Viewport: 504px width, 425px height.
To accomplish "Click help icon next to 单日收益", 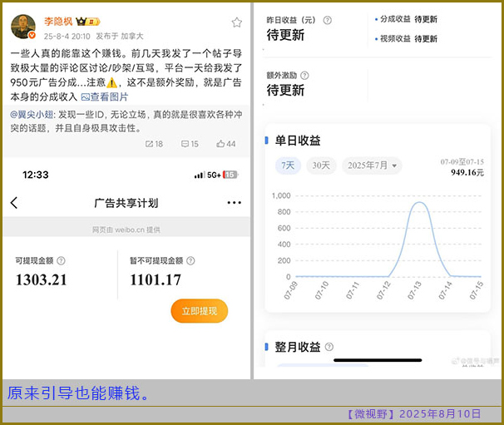I will (x=329, y=141).
